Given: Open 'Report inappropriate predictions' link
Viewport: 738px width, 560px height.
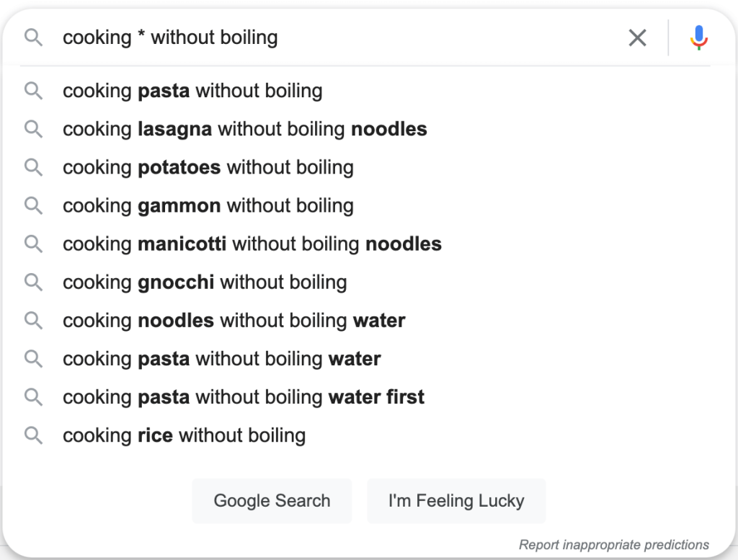Looking at the screenshot, I should [614, 544].
